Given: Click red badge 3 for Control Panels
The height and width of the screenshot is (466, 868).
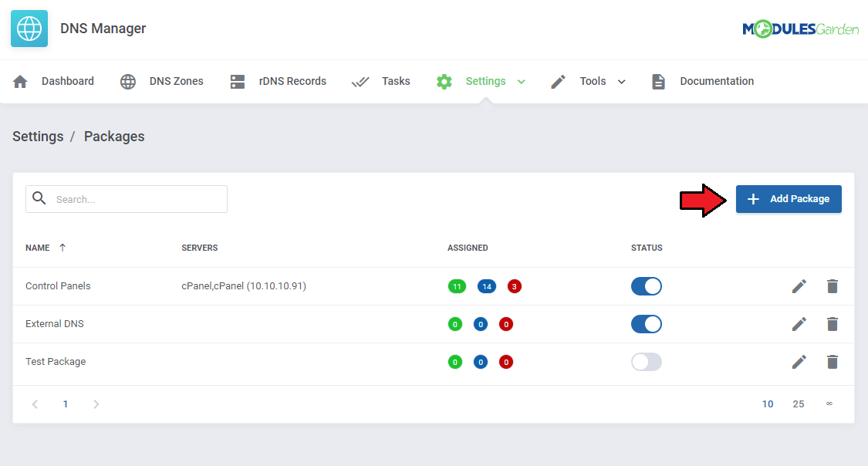Looking at the screenshot, I should pyautogui.click(x=515, y=286).
